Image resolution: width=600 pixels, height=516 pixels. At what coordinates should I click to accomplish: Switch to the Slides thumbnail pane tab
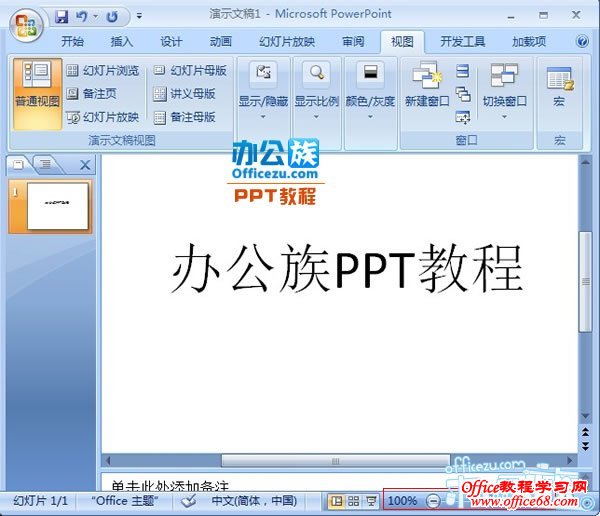pyautogui.click(x=18, y=165)
